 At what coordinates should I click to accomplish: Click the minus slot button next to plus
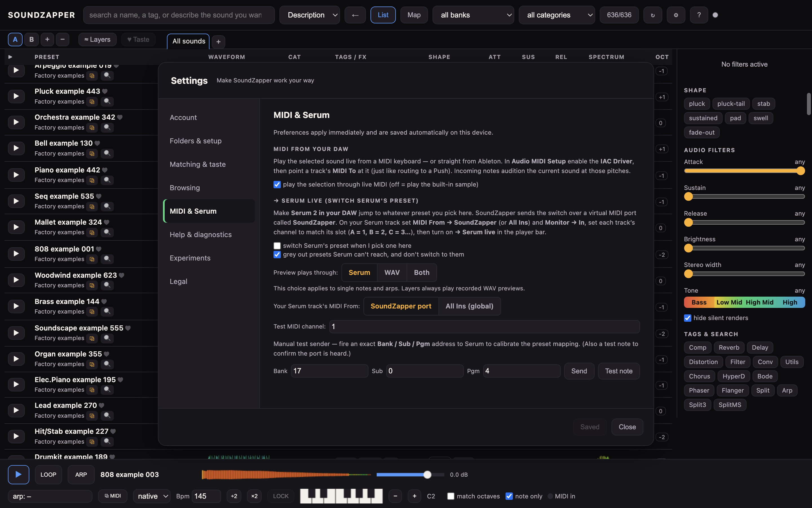[x=62, y=40]
